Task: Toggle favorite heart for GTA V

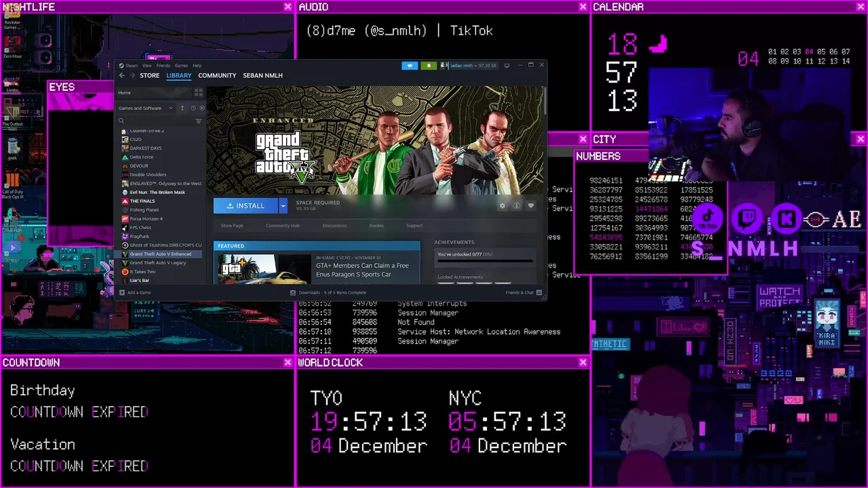Action: 531,205
